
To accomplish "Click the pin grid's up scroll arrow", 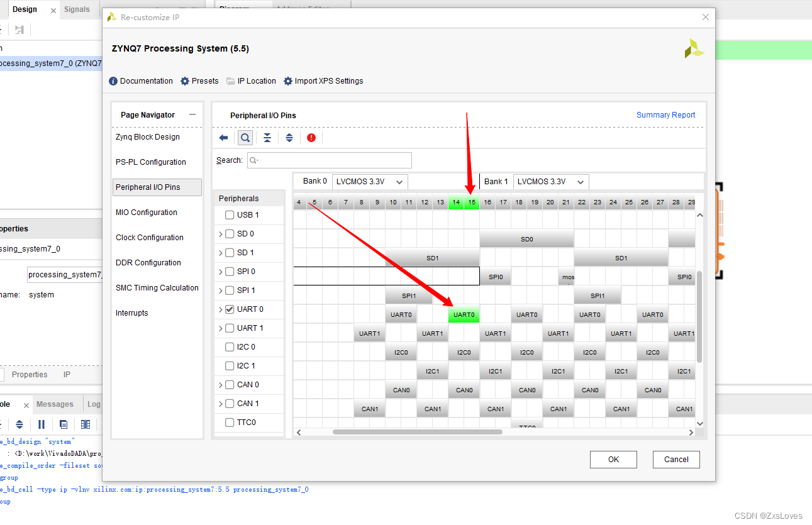I will 699,216.
